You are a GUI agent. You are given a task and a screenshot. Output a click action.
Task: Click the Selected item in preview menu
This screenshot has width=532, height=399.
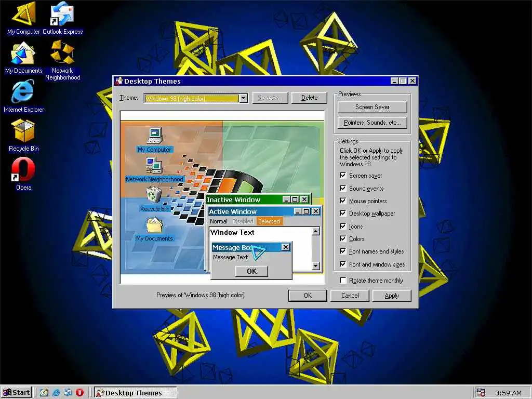tap(269, 221)
